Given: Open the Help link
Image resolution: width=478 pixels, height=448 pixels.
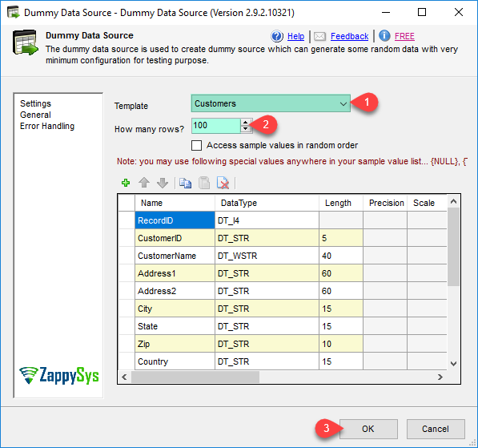Looking at the screenshot, I should [x=295, y=36].
